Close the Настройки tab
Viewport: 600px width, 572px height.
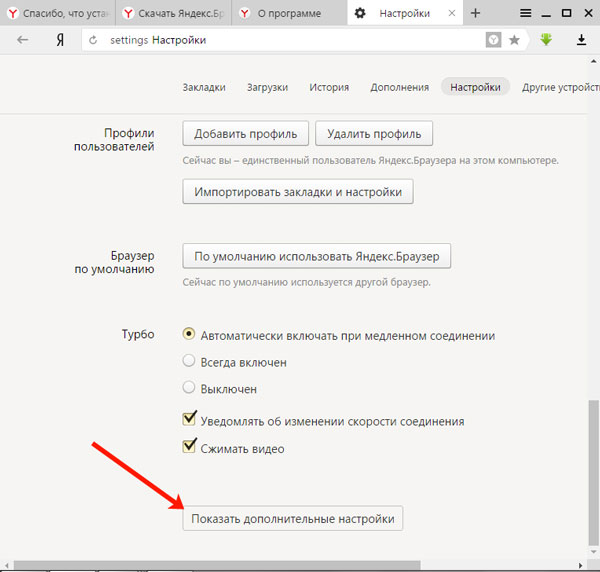tap(450, 14)
